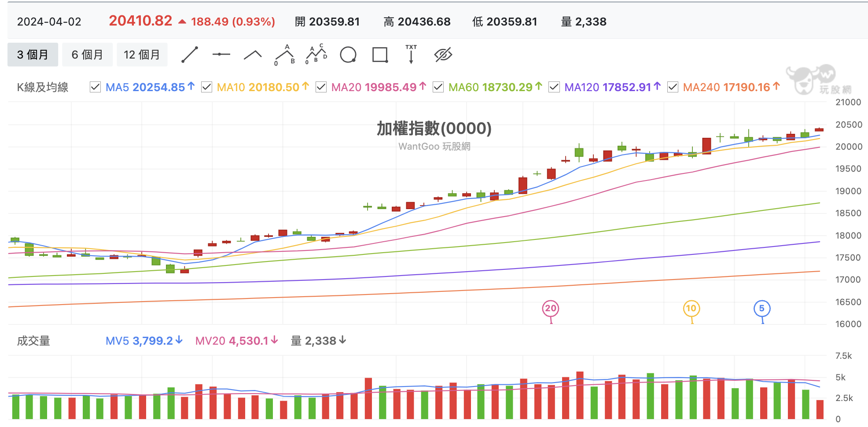Click the yellow 10-day timeline marker

[691, 309]
